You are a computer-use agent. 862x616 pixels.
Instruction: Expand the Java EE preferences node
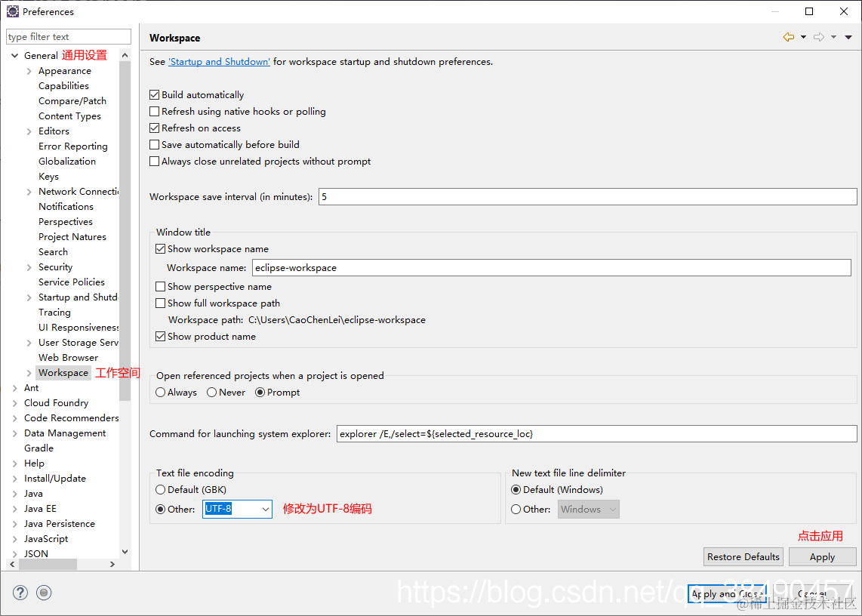15,509
